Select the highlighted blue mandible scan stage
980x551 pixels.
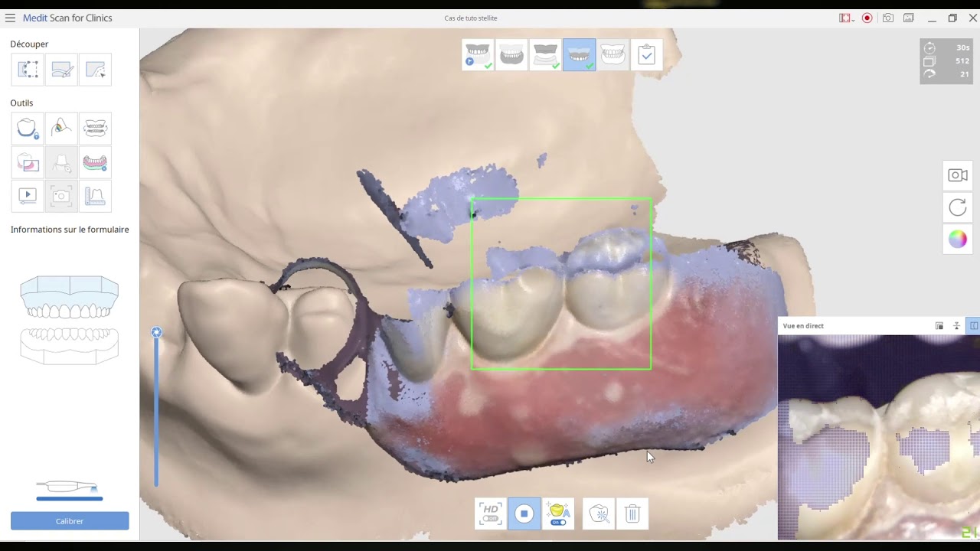579,55
